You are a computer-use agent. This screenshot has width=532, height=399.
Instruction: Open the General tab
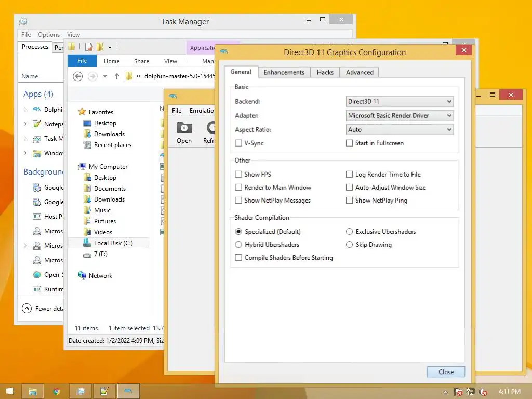(241, 72)
